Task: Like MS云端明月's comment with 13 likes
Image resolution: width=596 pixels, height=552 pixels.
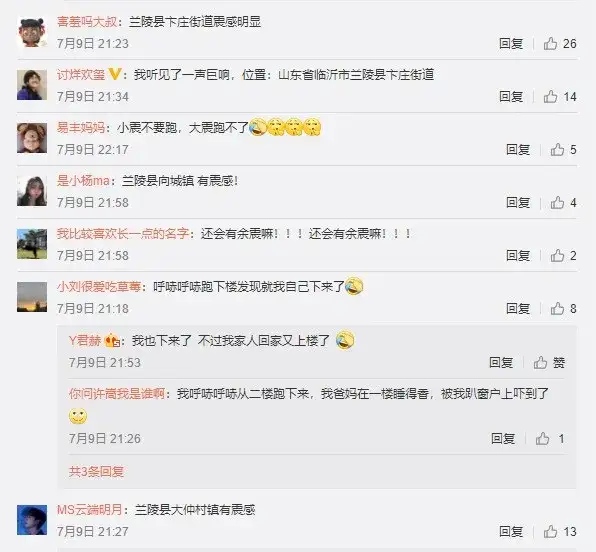Action: click(560, 532)
